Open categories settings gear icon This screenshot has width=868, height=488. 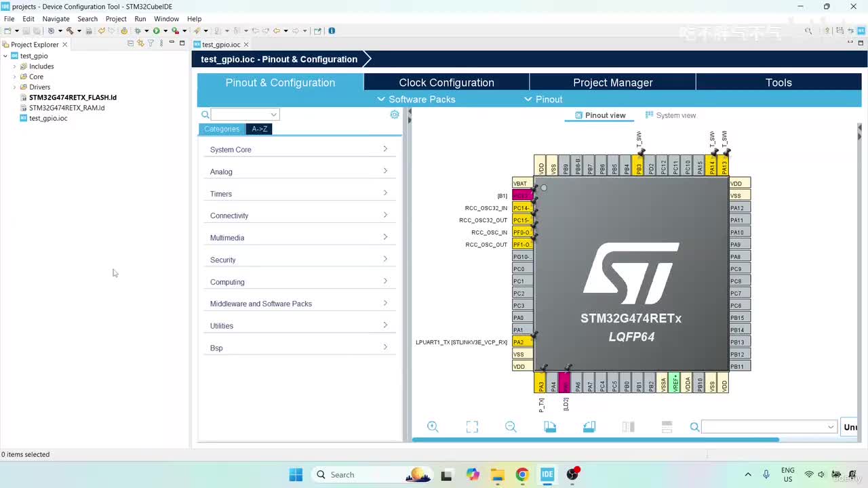(395, 115)
